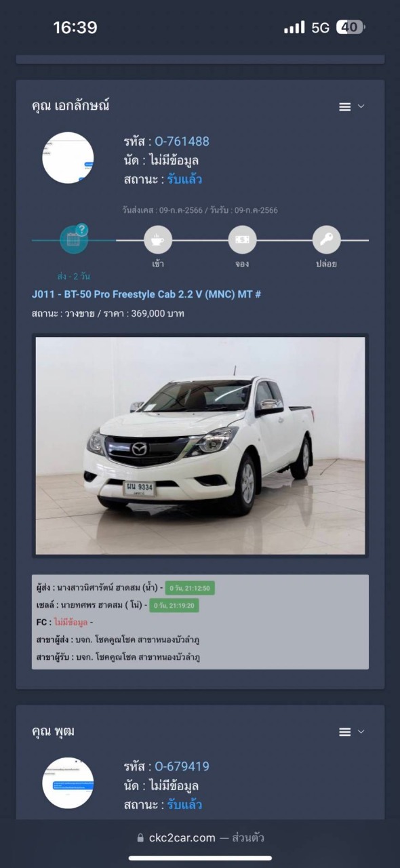This screenshot has width=400, height=868.
Task: Open hamburger menu for คุณ เอกลักษณ์ card
Action: pos(345,107)
